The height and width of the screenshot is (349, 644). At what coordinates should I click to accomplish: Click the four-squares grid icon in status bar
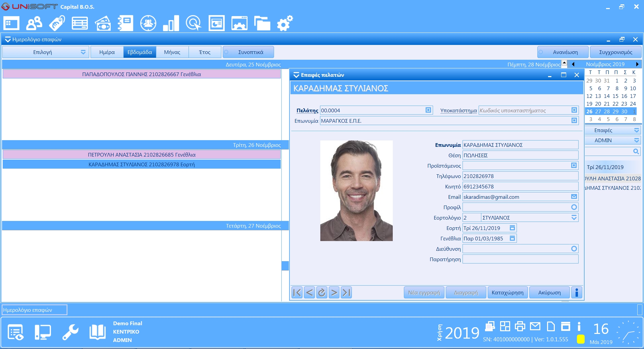[x=505, y=326]
